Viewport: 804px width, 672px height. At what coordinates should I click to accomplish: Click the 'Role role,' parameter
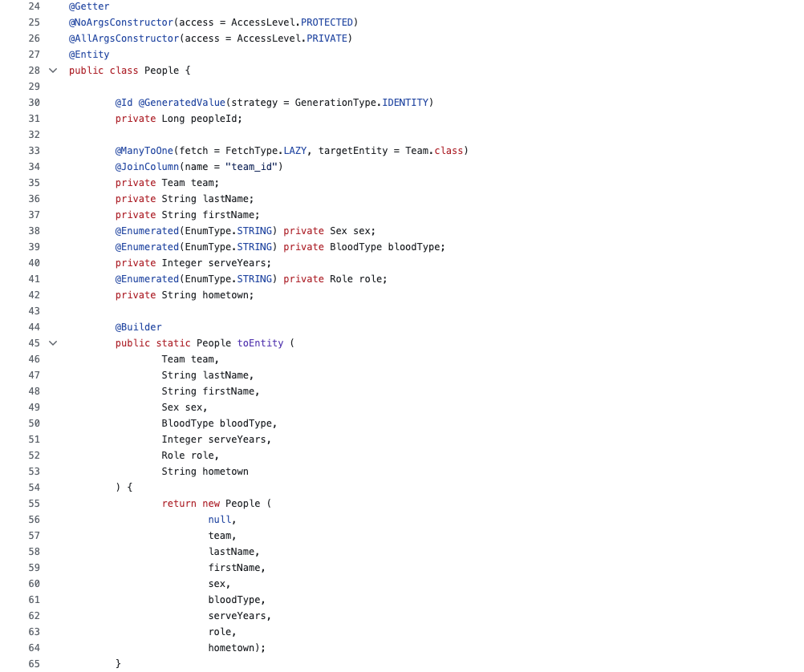click(190, 455)
